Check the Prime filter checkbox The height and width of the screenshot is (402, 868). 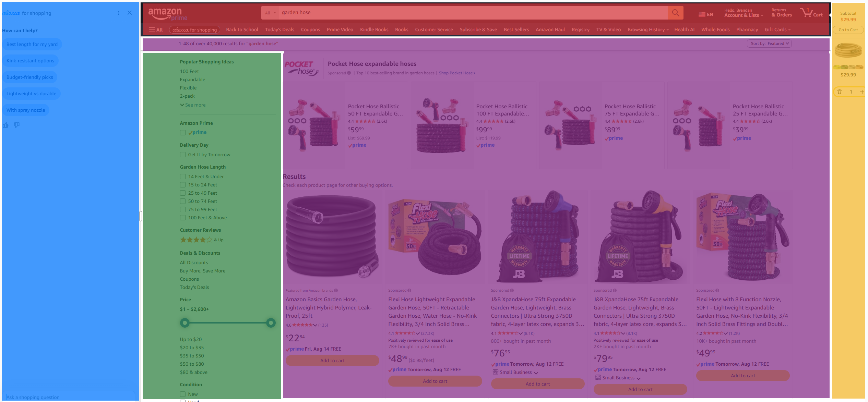point(183,133)
